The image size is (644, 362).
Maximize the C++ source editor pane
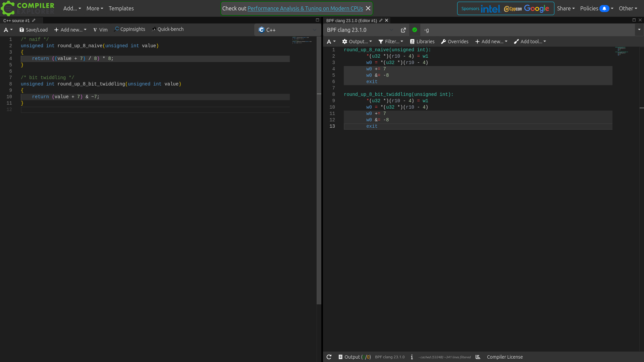coord(317,20)
